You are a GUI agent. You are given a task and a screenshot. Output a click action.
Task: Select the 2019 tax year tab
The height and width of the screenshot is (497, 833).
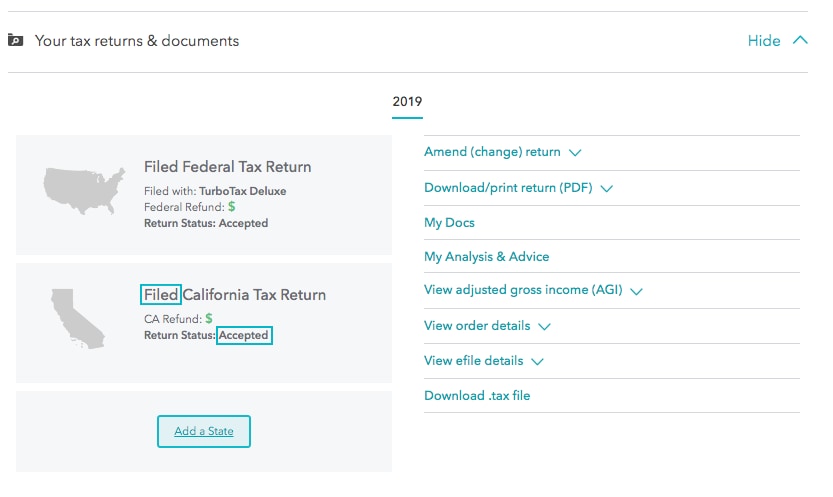[x=407, y=101]
